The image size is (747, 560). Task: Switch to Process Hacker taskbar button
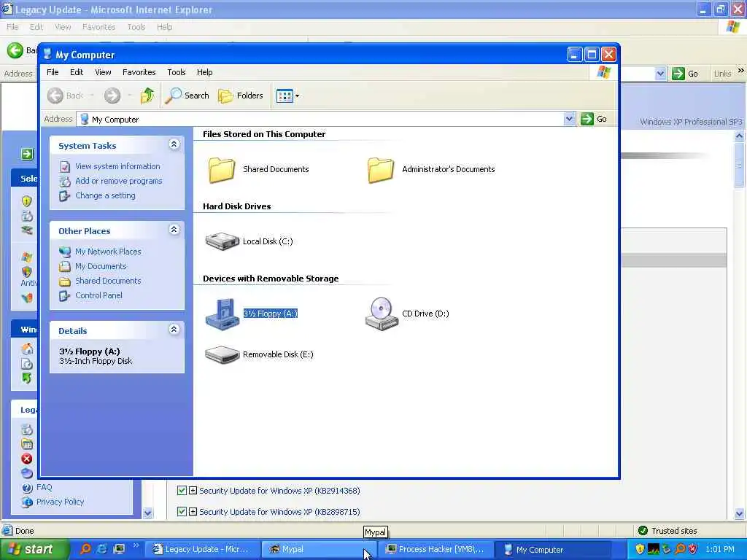click(x=436, y=550)
